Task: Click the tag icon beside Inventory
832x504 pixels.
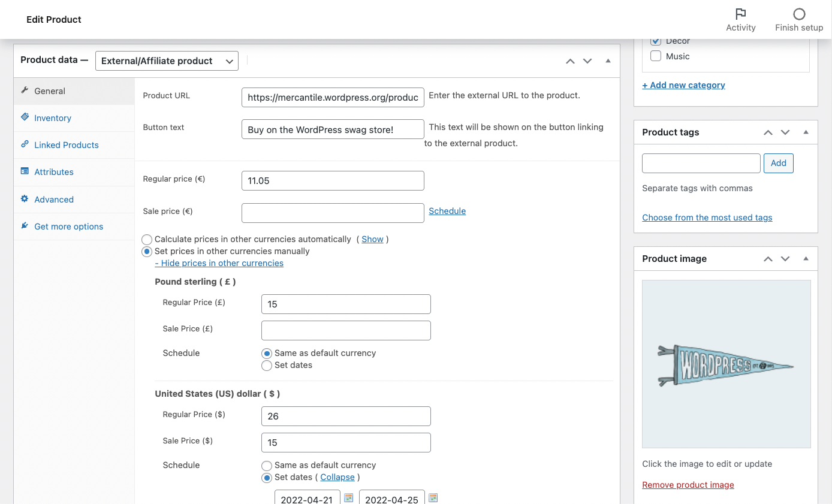Action: (25, 118)
